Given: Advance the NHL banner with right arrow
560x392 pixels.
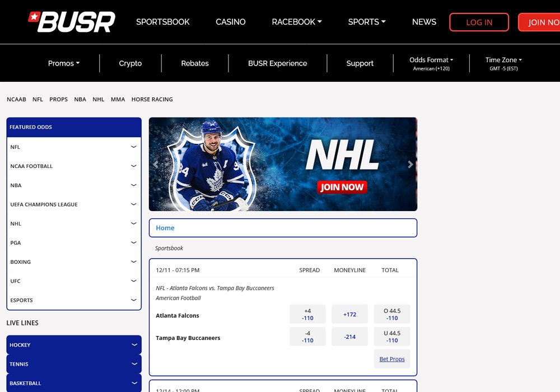Looking at the screenshot, I should (410, 164).
